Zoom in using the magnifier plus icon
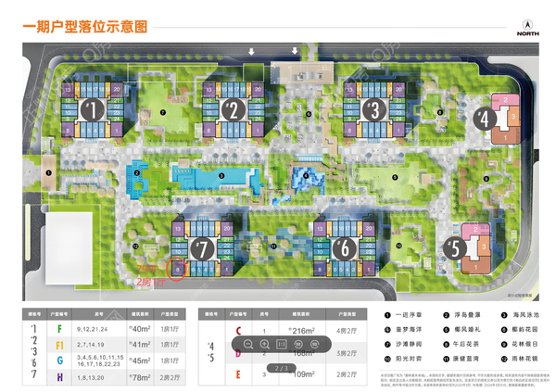556x392 pixels. tap(264, 344)
